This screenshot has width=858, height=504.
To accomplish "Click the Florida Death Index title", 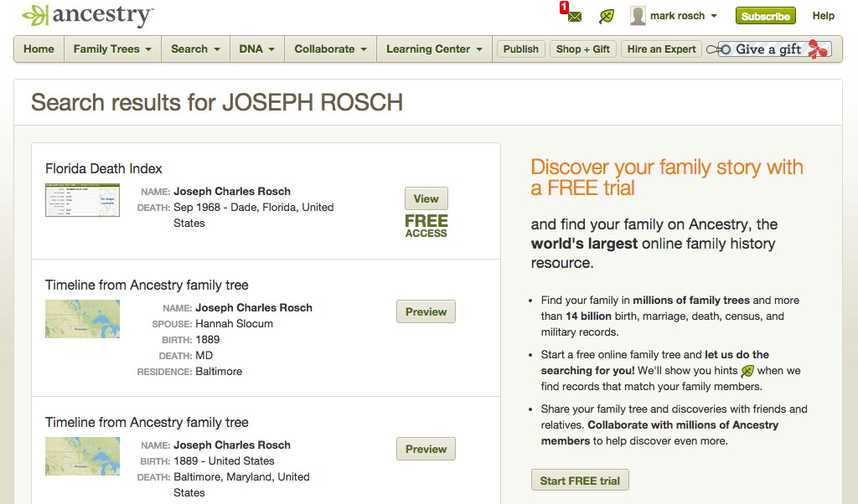I will pyautogui.click(x=104, y=168).
